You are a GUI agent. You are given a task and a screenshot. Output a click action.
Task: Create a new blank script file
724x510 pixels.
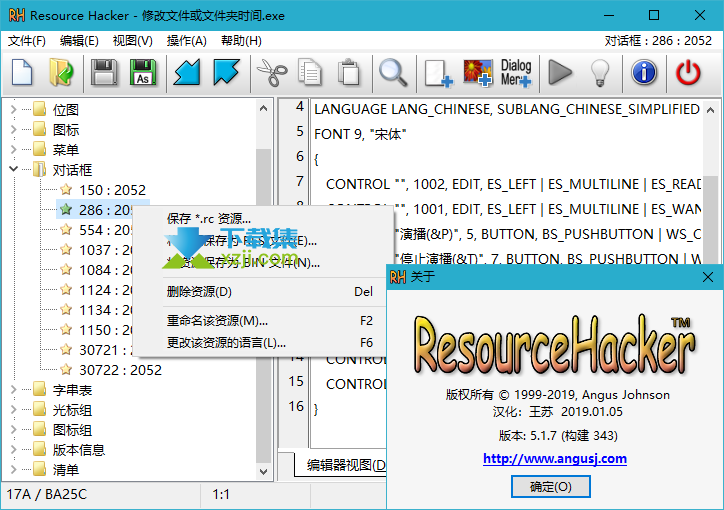tap(22, 72)
